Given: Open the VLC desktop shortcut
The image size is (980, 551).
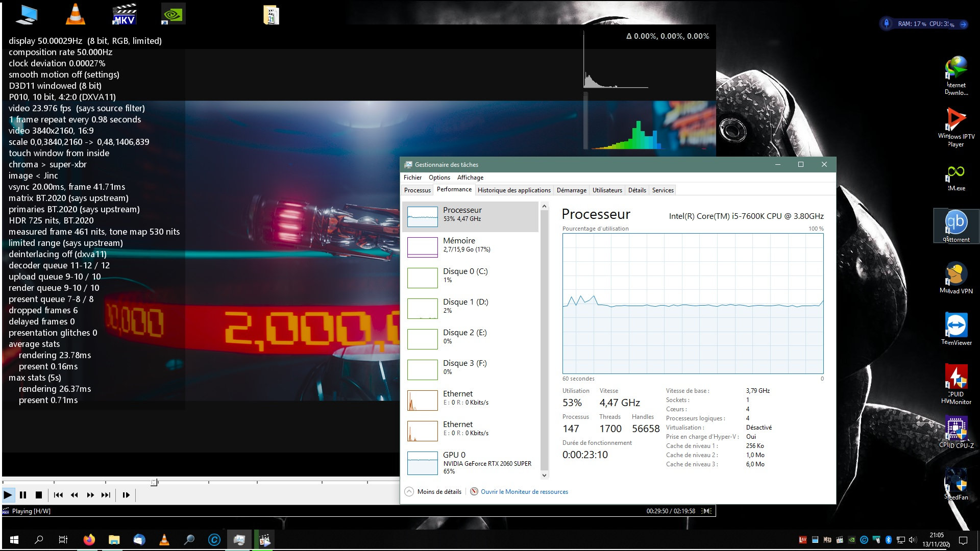Looking at the screenshot, I should pos(76,14).
